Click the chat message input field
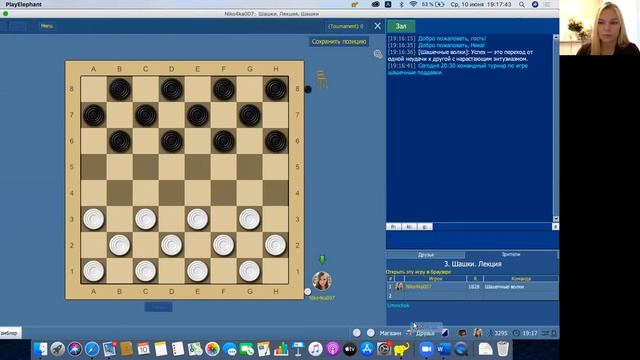The height and width of the screenshot is (360, 640). coord(472,240)
